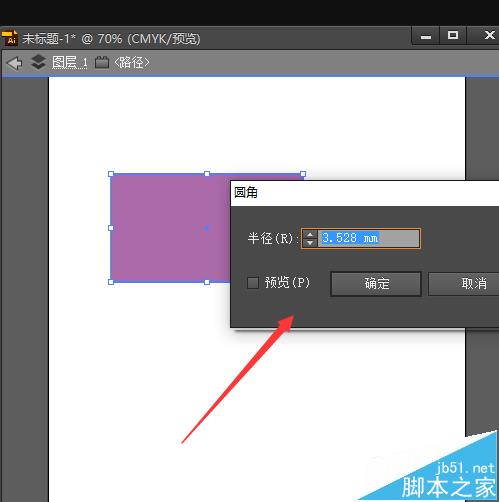Increase radius with the stepper up arrow

[x=310, y=234]
